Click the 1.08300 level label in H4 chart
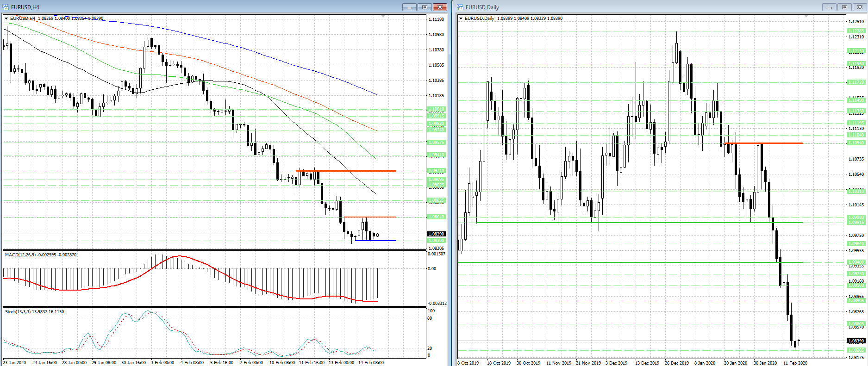This screenshot has width=868, height=366. tap(436, 241)
